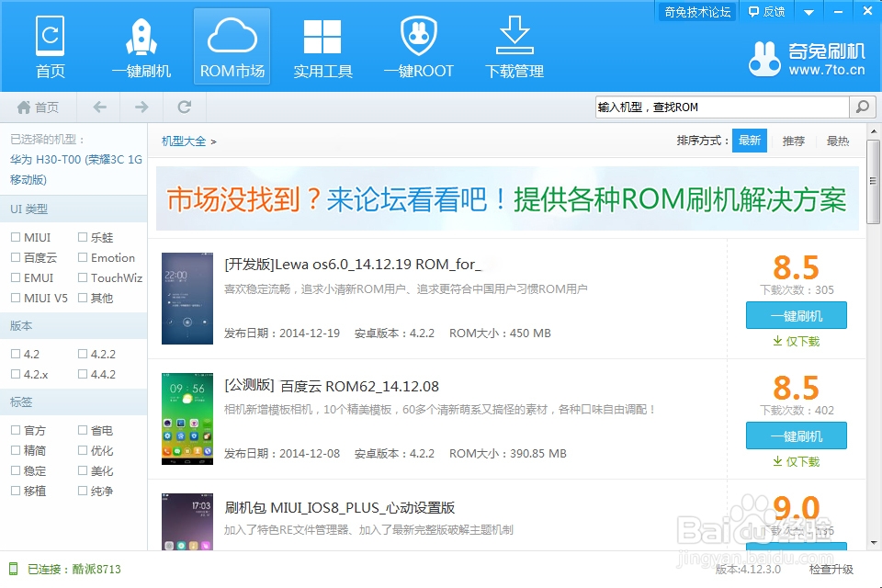
Task: Open the 机型大全 breadcrumb link
Action: pyautogui.click(x=184, y=141)
